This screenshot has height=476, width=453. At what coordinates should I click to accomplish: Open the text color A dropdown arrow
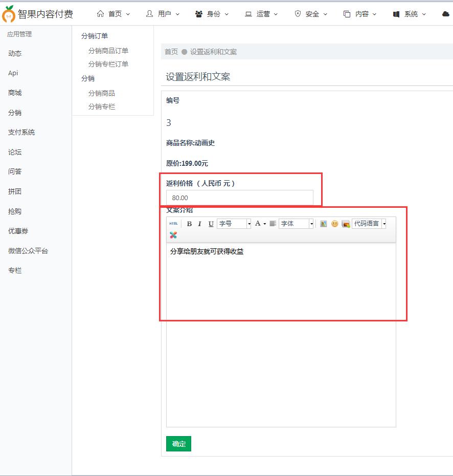(x=263, y=224)
